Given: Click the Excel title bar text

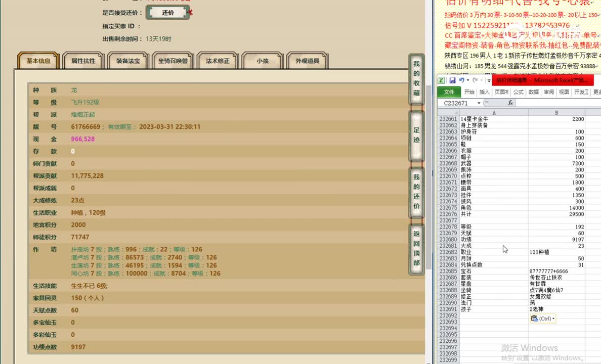Looking at the screenshot, I should point(542,80).
